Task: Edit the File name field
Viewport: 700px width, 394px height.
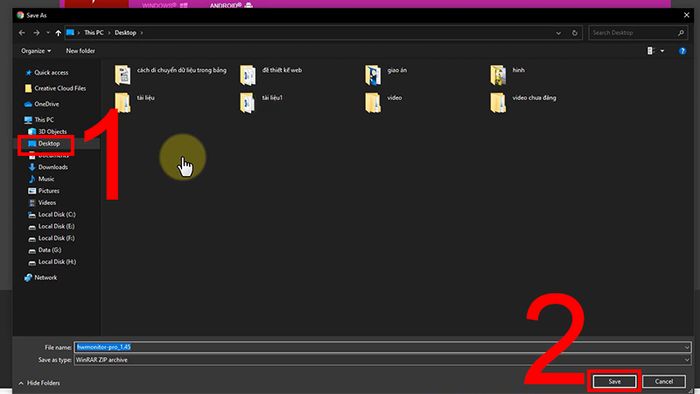Action: click(383, 347)
